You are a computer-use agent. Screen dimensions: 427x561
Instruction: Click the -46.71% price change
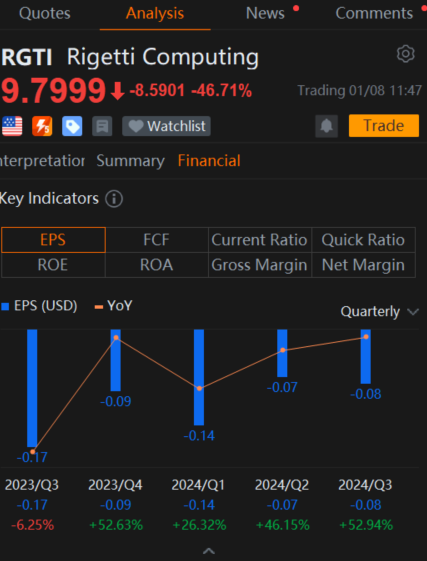(222, 91)
